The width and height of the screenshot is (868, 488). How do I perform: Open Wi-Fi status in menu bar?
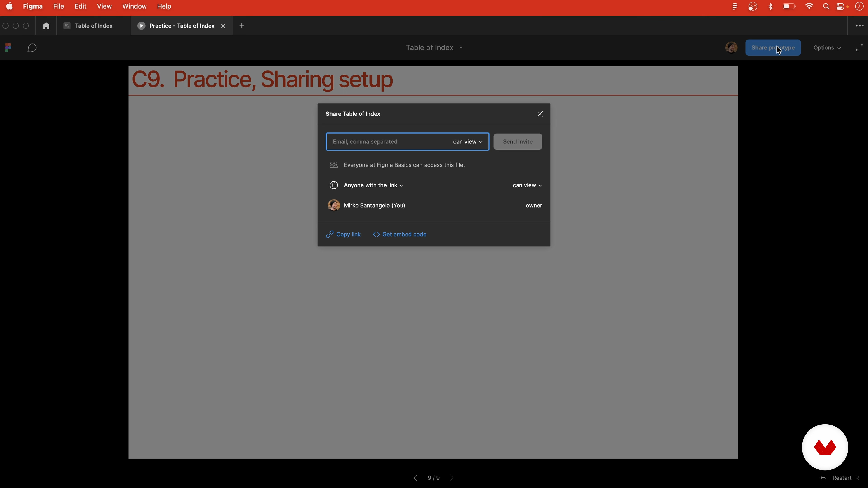click(809, 6)
